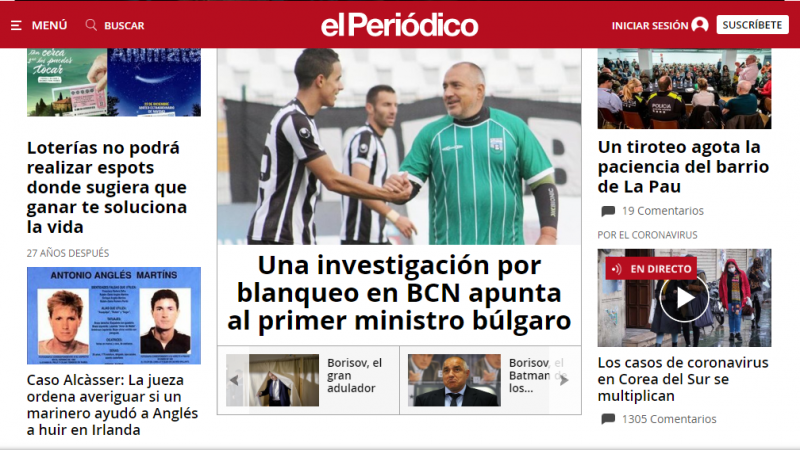This screenshot has width=800, height=450.
Task: Open the BUSCAR search option
Action: 124,26
